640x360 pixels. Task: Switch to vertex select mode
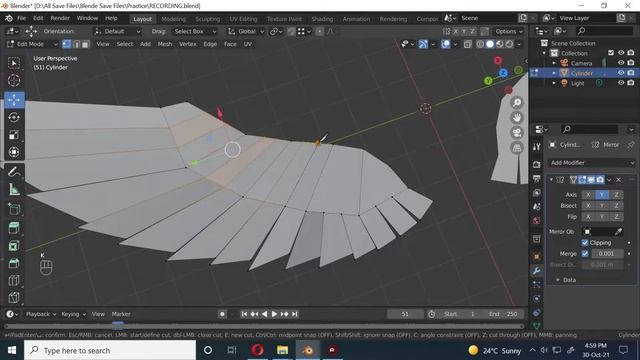click(67, 44)
